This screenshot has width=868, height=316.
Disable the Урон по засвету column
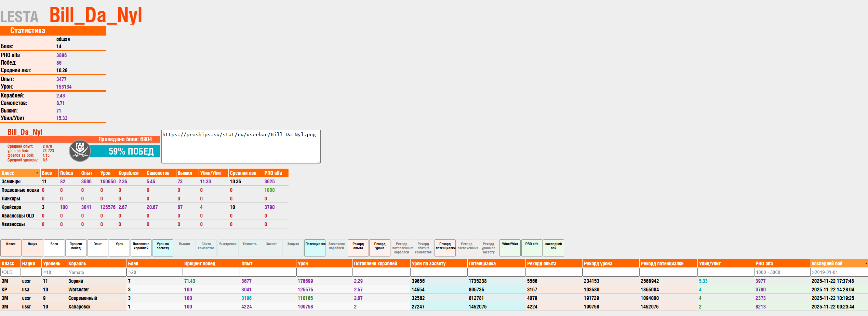tap(163, 248)
